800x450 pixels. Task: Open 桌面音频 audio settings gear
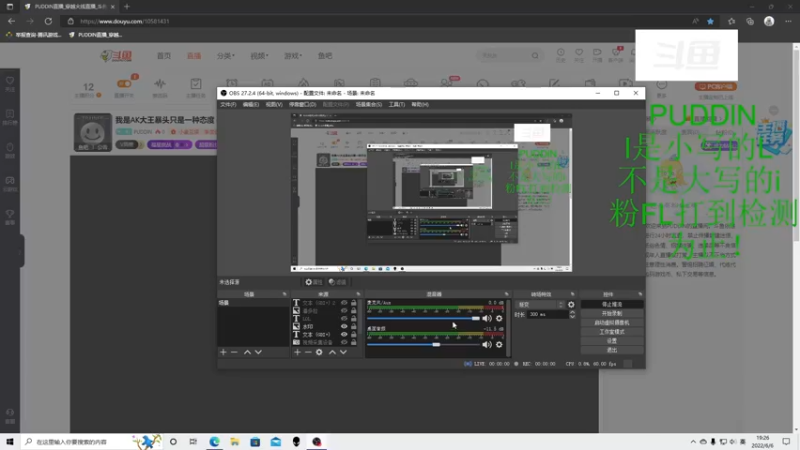[x=499, y=344]
